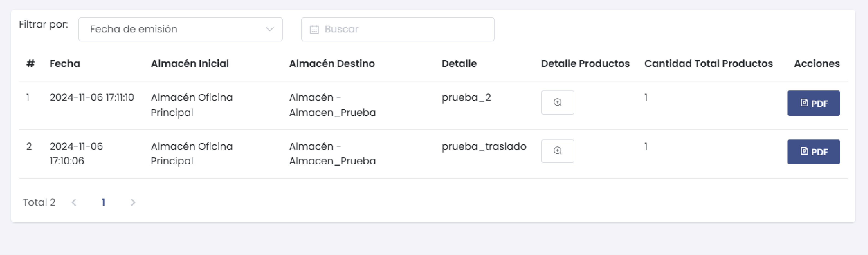Click the calendar icon in the Buscar field

coord(314,30)
